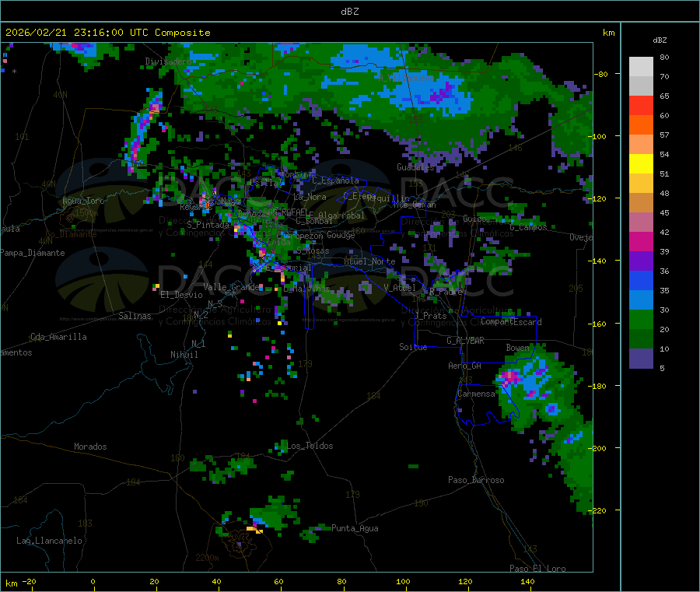Screen dimensions: 700x592
Task: Select the magenta 42 dBZ legend color
Action: (641, 241)
